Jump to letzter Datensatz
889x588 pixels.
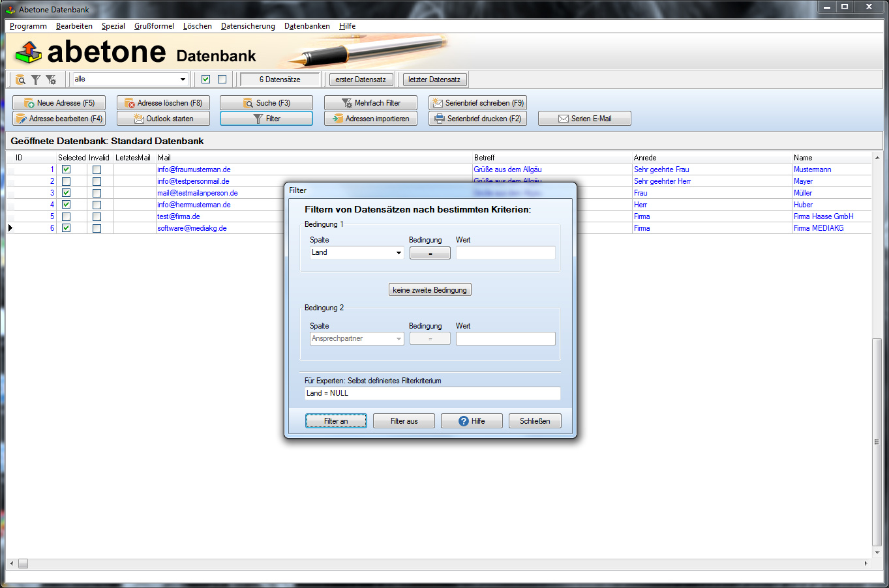434,79
